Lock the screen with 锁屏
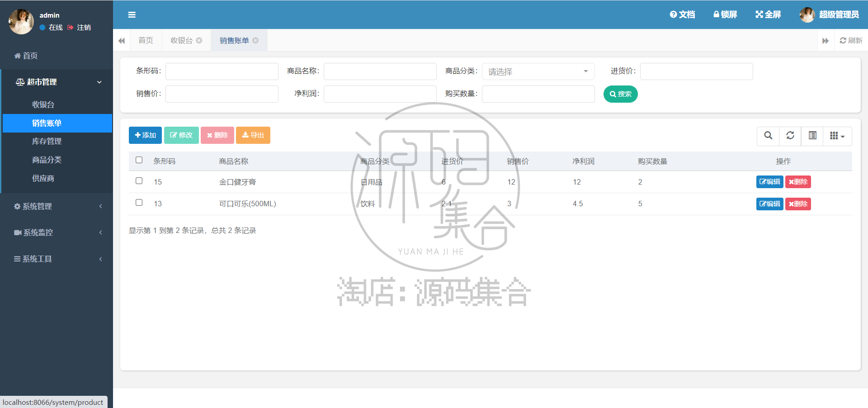 click(x=725, y=14)
